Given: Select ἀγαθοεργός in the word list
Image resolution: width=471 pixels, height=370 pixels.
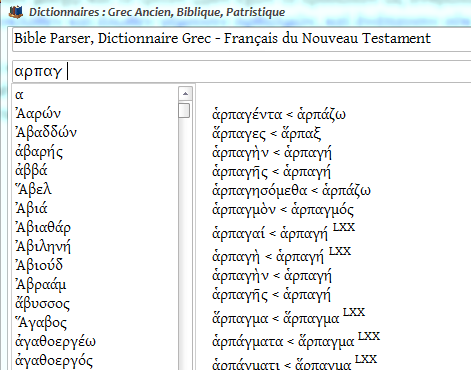Looking at the screenshot, I should coord(54,361).
